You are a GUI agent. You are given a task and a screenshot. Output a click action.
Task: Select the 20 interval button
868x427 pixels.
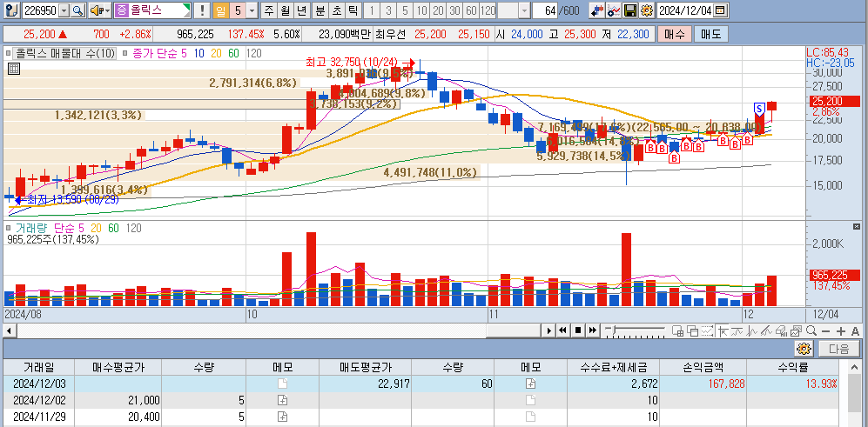tap(439, 10)
